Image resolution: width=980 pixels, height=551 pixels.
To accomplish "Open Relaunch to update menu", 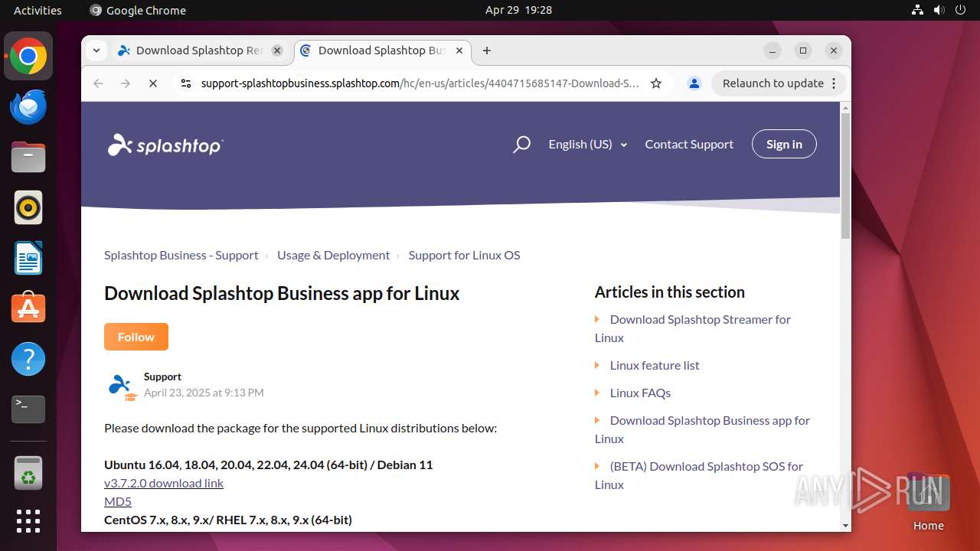I will [779, 83].
